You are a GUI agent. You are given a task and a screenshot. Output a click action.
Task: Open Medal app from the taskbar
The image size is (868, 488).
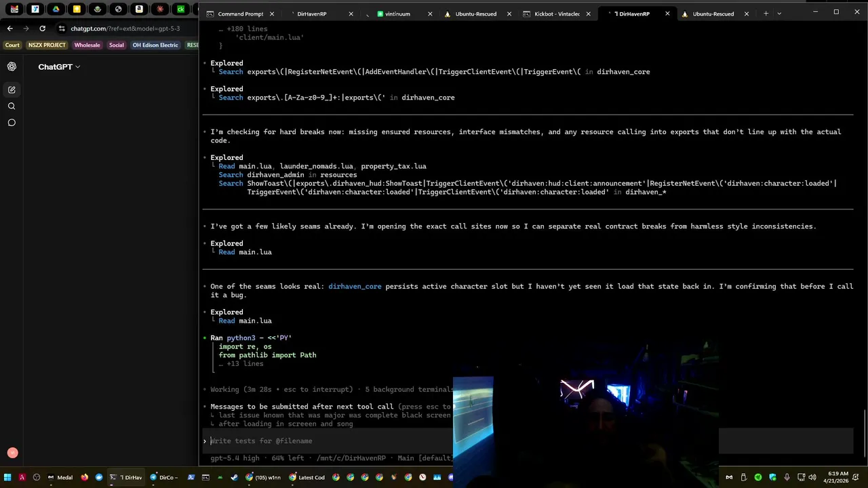[x=60, y=477]
